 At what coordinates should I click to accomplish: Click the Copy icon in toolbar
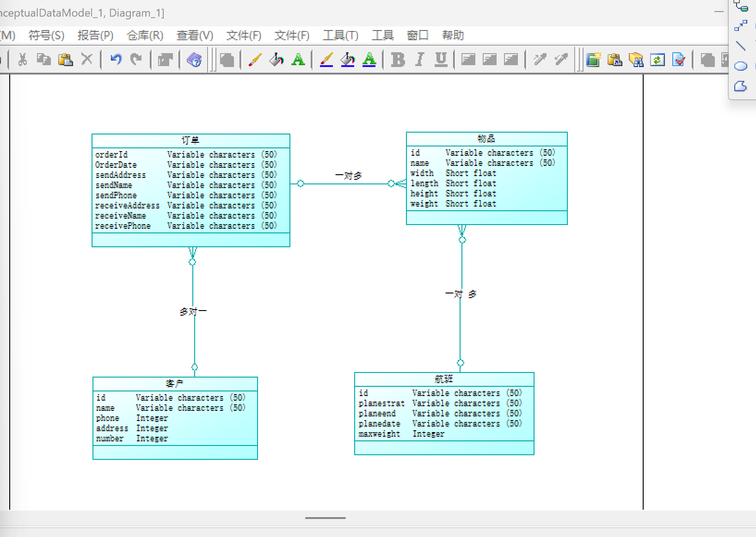point(44,60)
